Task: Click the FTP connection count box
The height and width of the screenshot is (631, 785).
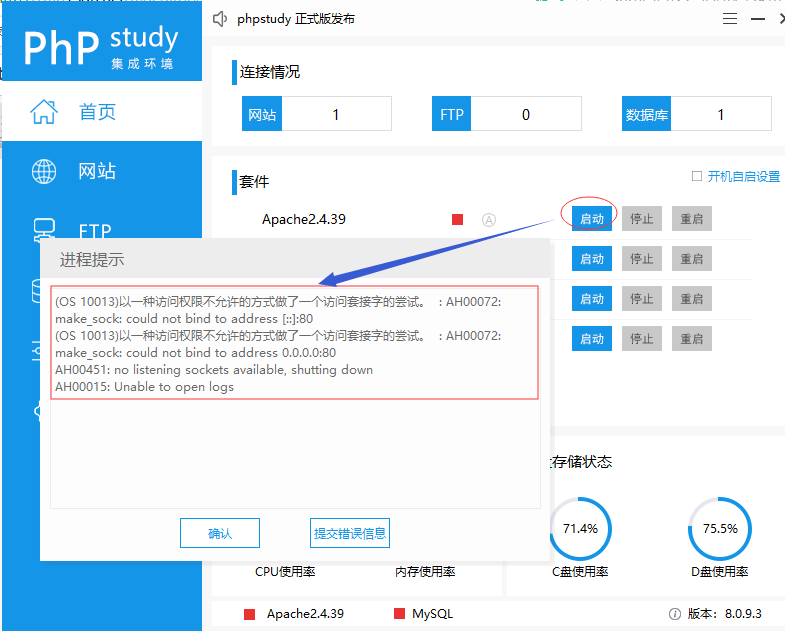Action: pos(507,114)
